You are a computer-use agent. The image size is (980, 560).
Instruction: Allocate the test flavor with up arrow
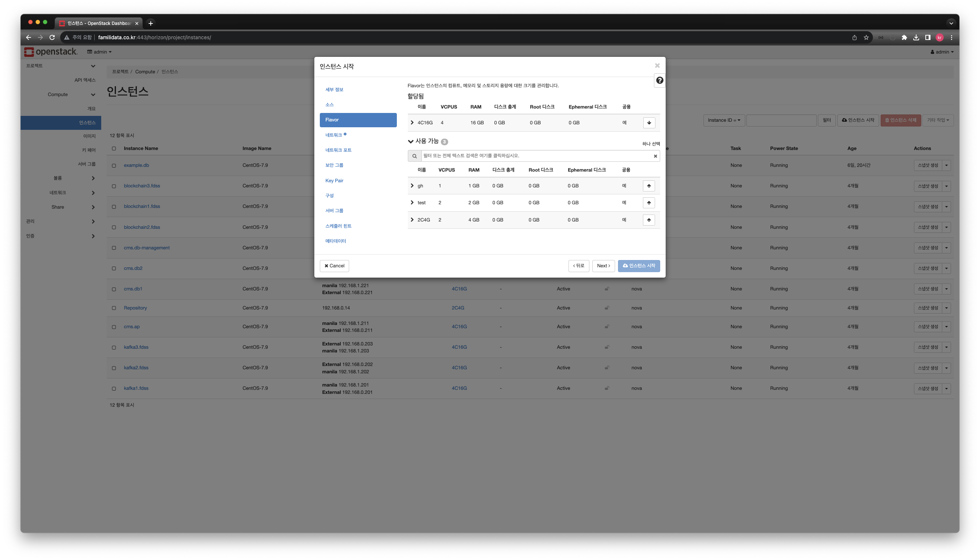[x=648, y=203]
